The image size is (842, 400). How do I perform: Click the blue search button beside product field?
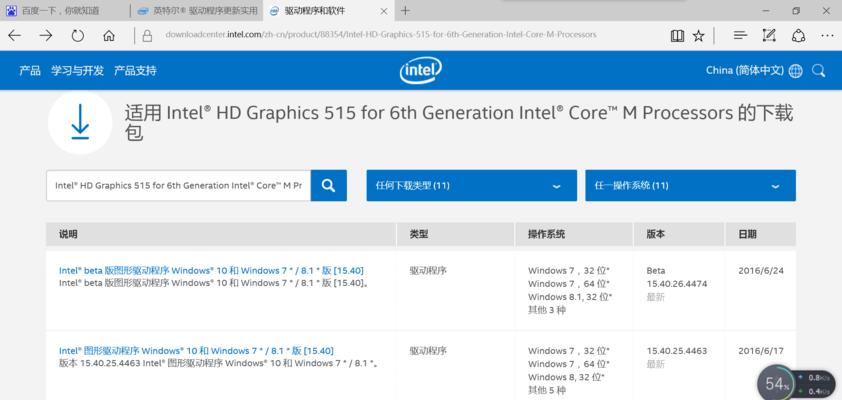pyautogui.click(x=329, y=186)
